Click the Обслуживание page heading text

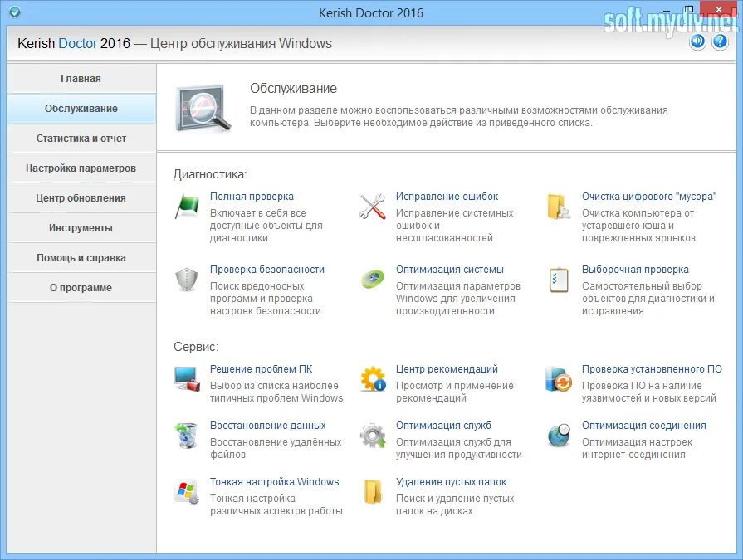[293, 88]
